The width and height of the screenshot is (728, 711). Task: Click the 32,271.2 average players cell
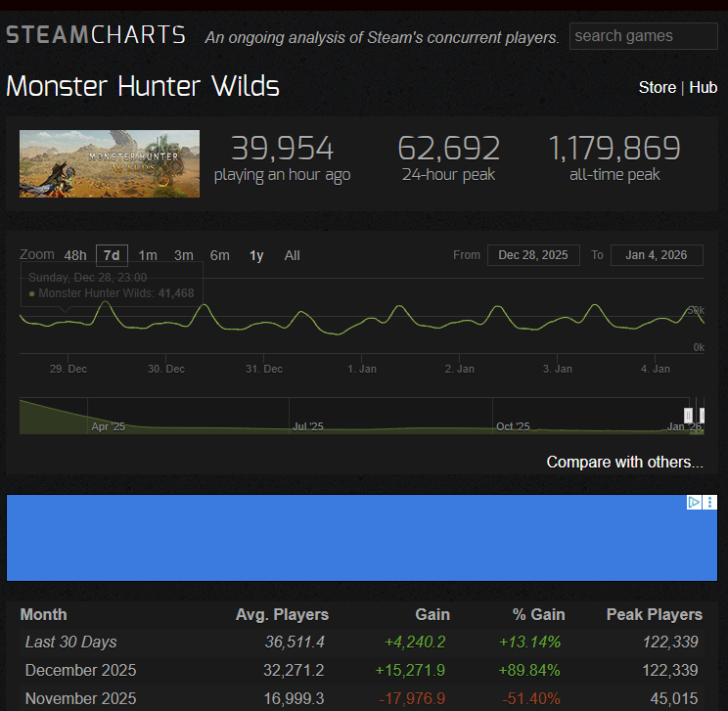[x=294, y=670]
